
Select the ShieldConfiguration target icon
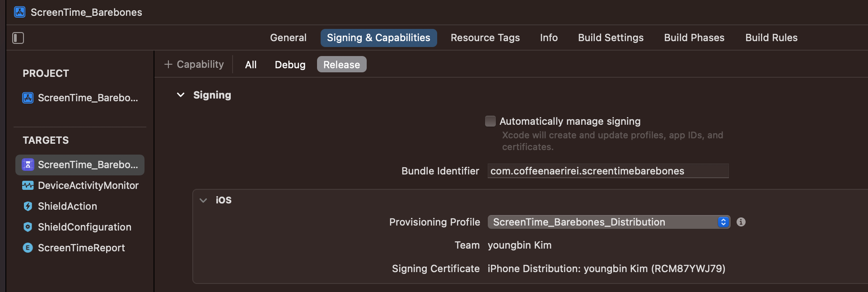28,227
